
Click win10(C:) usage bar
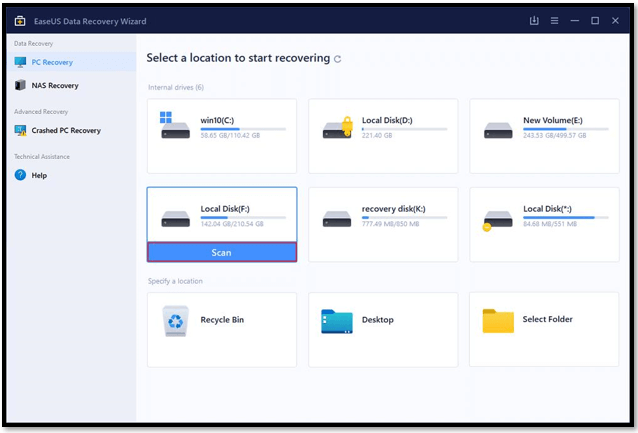[x=243, y=129]
